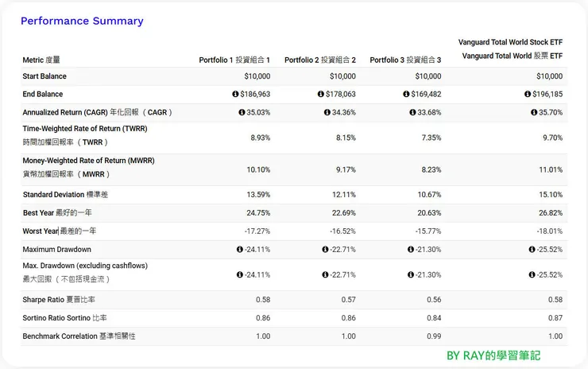Click info icon in Vanguard Maximum Drawdown row

coord(532,250)
